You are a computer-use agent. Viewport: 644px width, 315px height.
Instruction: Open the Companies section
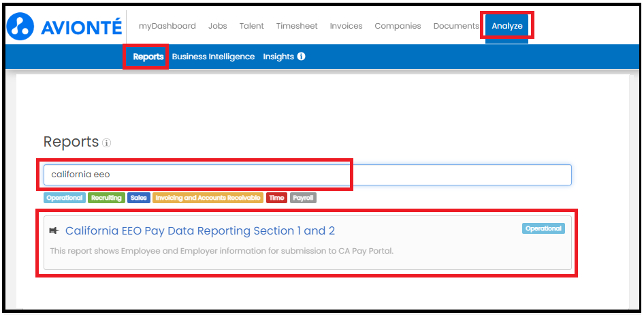pos(398,26)
